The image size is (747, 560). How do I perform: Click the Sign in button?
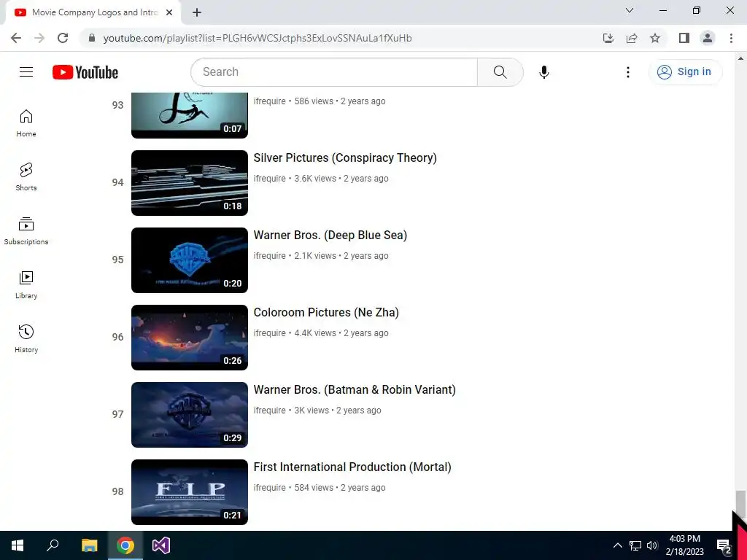(x=685, y=72)
